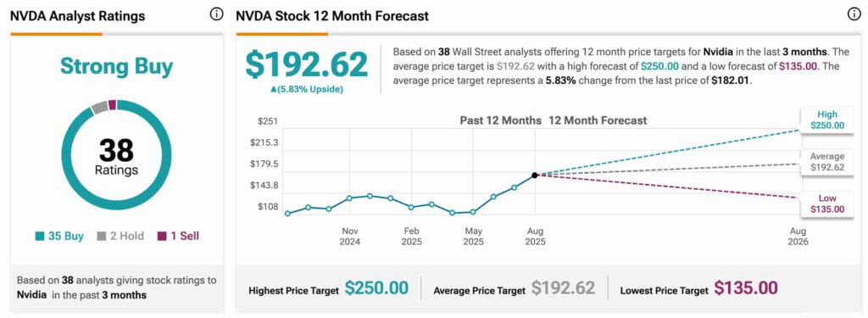Viewport: 868px width, 318px height.
Task: Click the Strong Buy consensus heading
Action: point(116,66)
